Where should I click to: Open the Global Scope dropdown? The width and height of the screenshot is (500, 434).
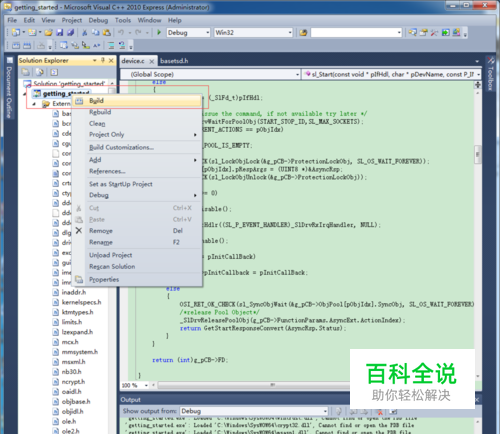(x=210, y=74)
